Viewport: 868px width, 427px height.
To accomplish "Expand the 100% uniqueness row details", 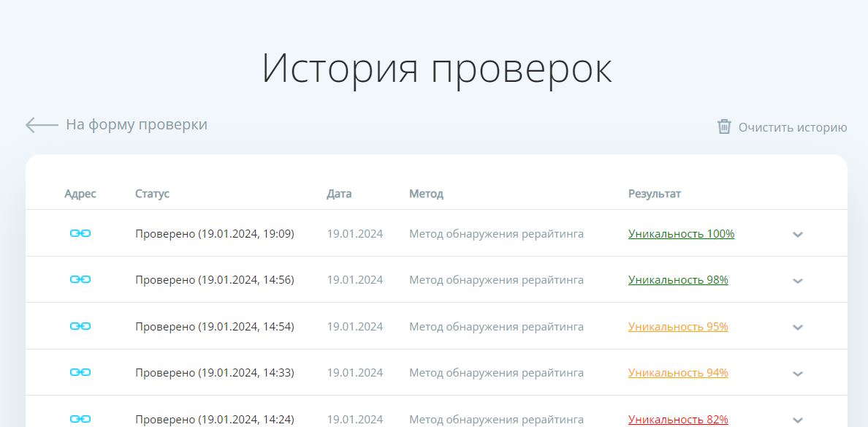I will (798, 235).
